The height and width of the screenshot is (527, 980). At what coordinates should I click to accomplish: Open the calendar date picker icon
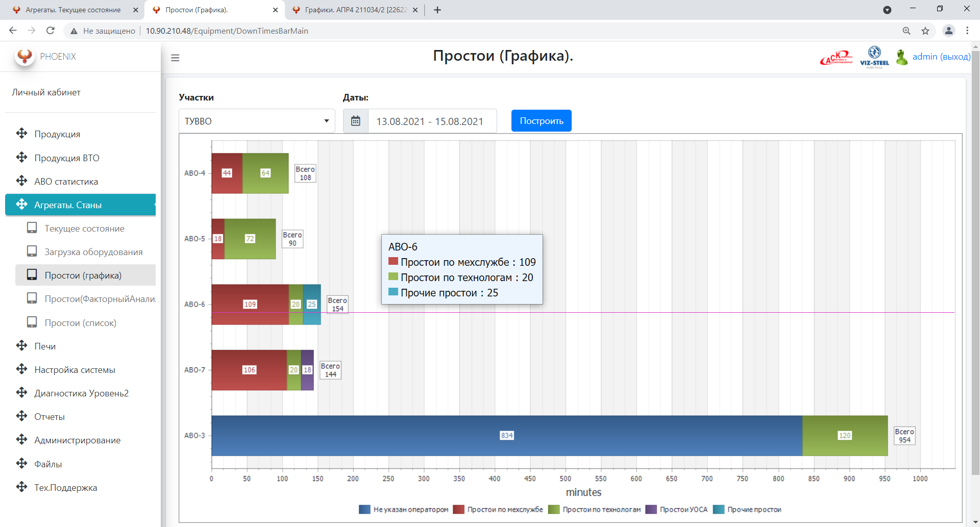[x=356, y=121]
